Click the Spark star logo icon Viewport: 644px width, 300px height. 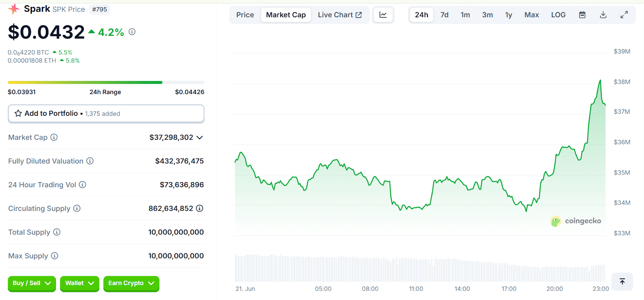pos(14,9)
